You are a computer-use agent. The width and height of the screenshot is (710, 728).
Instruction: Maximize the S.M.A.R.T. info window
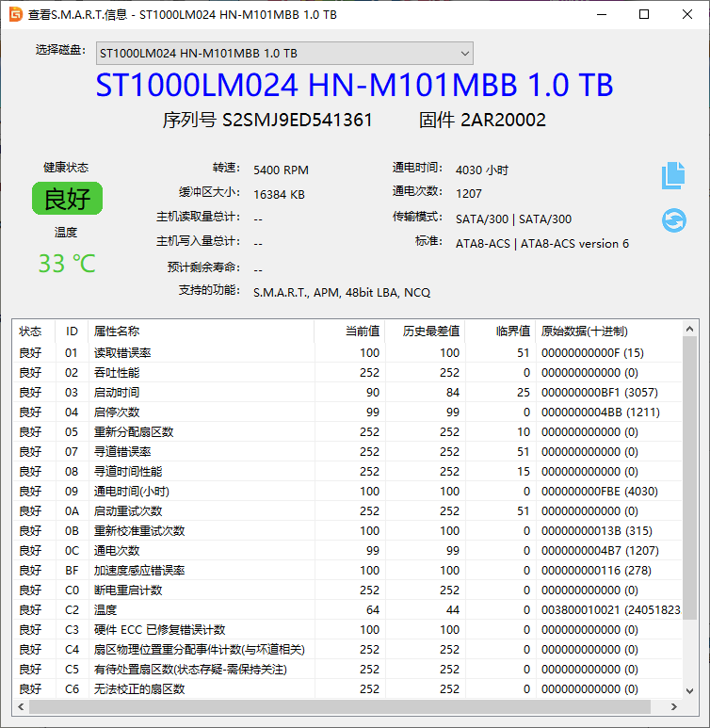click(x=644, y=14)
